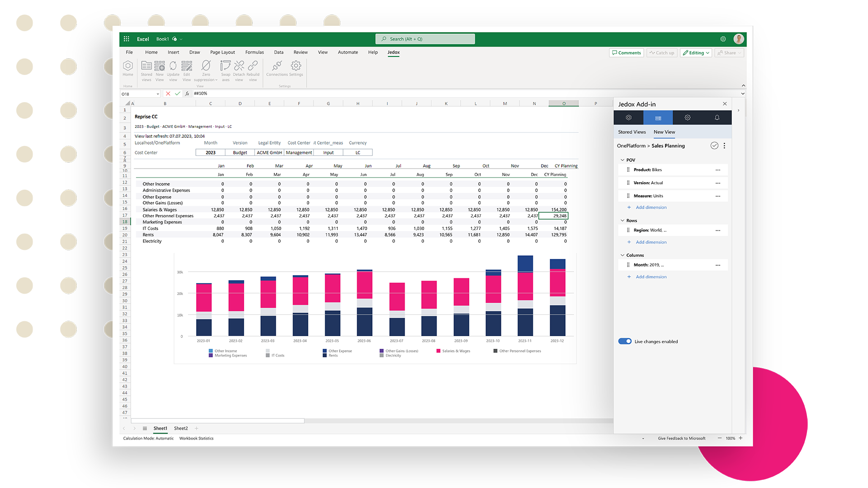Click zoom out minus in status bar
Image resolution: width=868 pixels, height=488 pixels.
[x=720, y=438]
